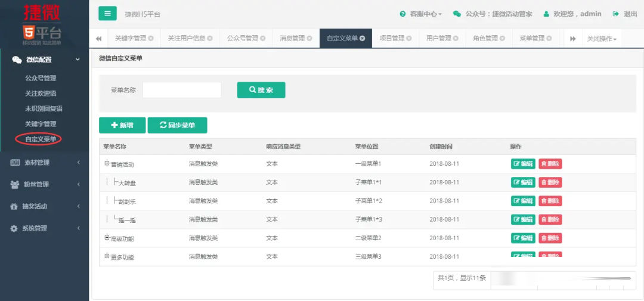Click the WeChat 公众号 icon in header
Viewport: 644px width, 301px height.
457,14
